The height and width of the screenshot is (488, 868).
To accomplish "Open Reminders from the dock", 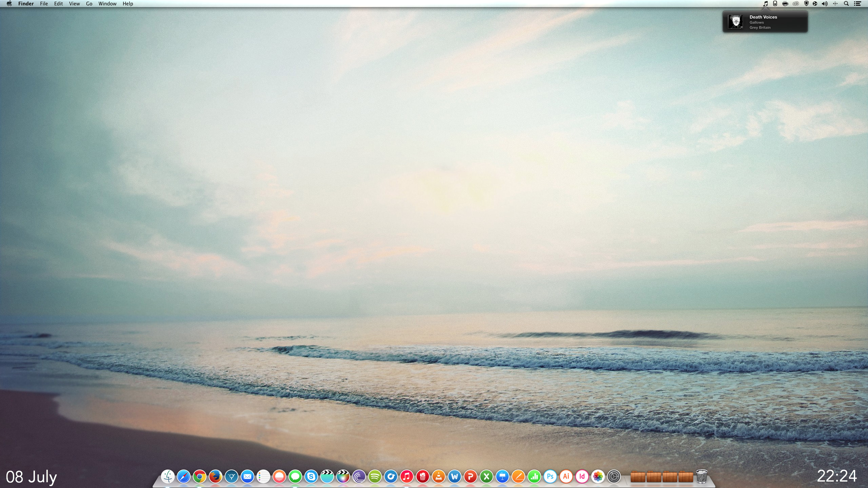I will pyautogui.click(x=263, y=476).
